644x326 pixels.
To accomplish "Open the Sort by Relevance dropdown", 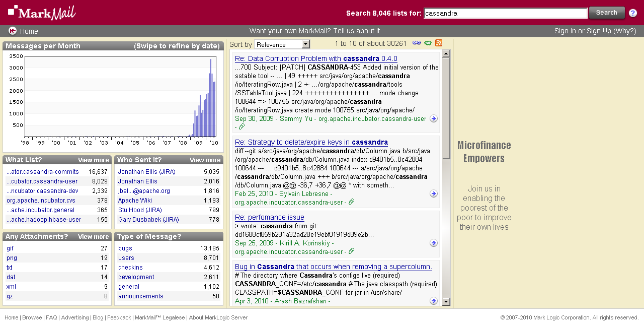I will pyautogui.click(x=282, y=44).
